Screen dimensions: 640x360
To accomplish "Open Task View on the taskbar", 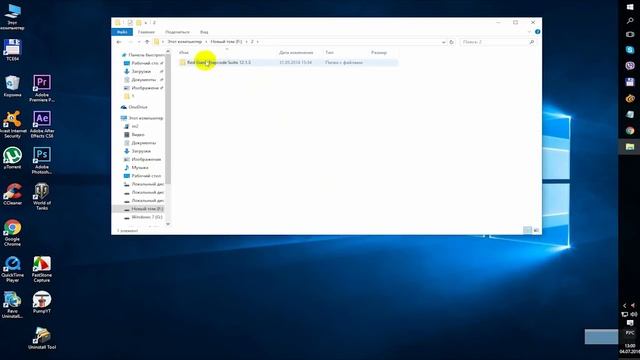I will 630,34.
